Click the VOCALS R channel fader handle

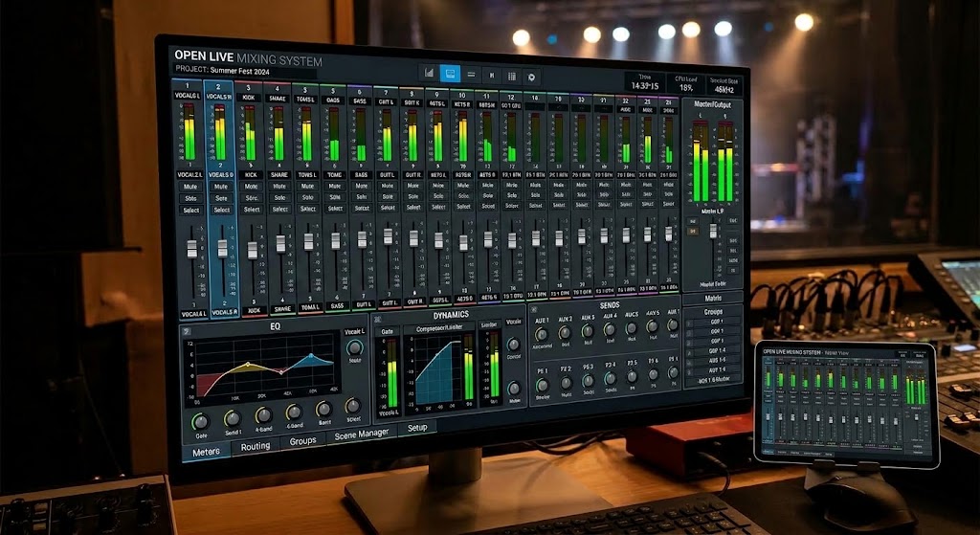coord(222,248)
